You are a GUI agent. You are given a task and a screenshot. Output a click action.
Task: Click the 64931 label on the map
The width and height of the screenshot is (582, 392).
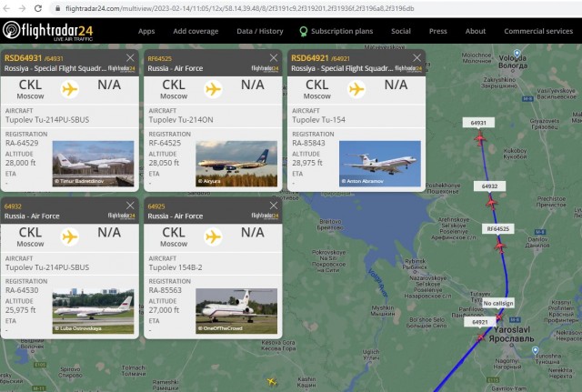478,123
